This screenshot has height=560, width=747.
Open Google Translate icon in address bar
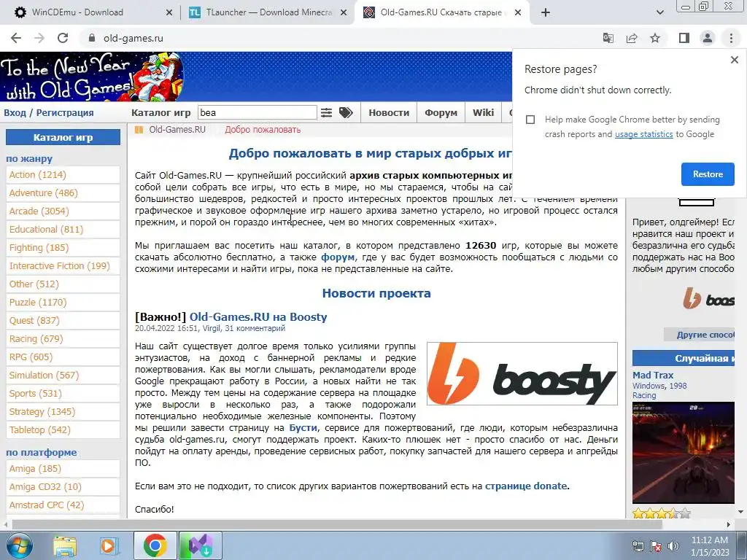[x=608, y=38]
